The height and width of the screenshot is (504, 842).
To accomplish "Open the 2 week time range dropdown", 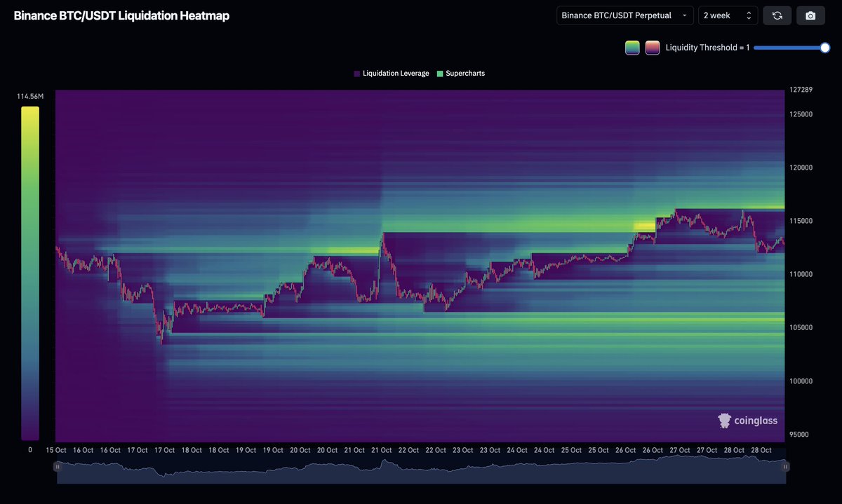I will (728, 15).
